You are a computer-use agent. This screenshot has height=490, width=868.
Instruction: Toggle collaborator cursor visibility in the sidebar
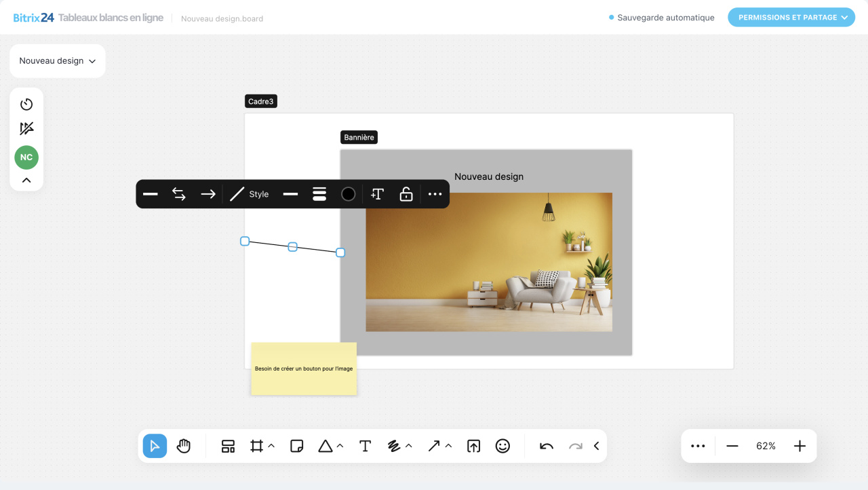click(x=26, y=128)
